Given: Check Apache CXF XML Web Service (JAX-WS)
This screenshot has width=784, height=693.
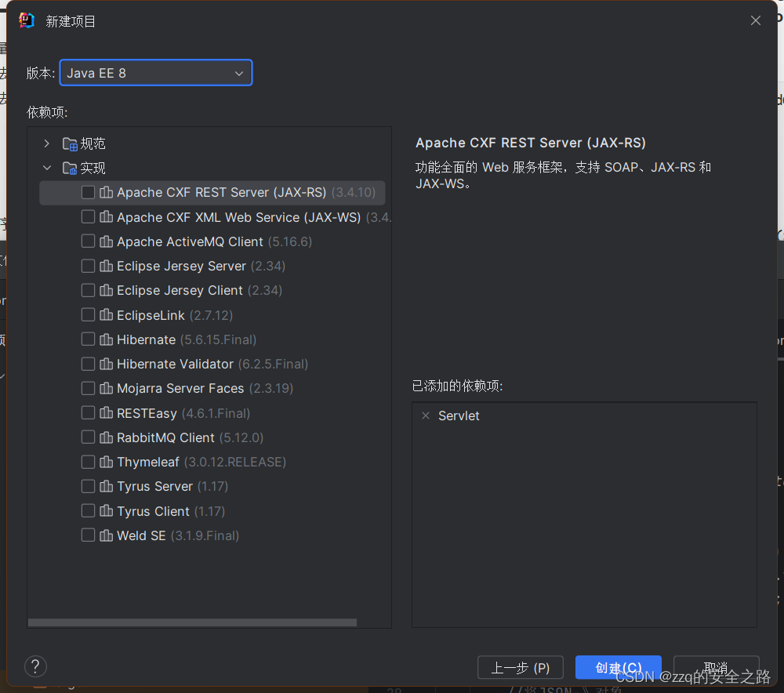Looking at the screenshot, I should (88, 217).
